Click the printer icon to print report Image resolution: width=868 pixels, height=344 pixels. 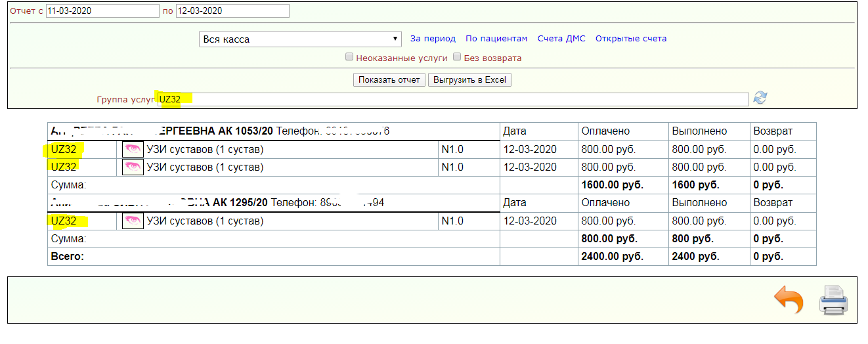pos(833,301)
